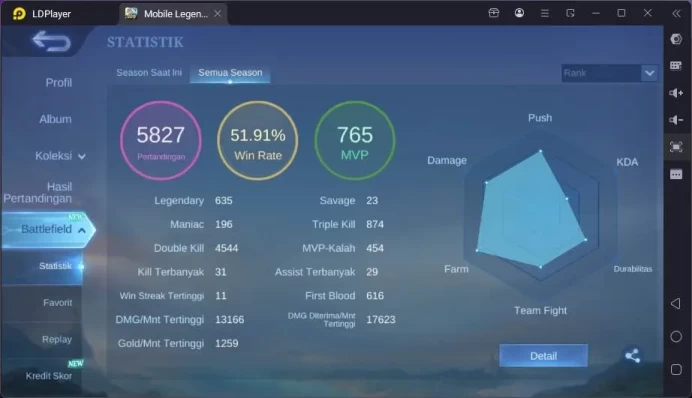This screenshot has height=398, width=692.
Task: Click the KDA label on radar chart
Action: coord(627,162)
